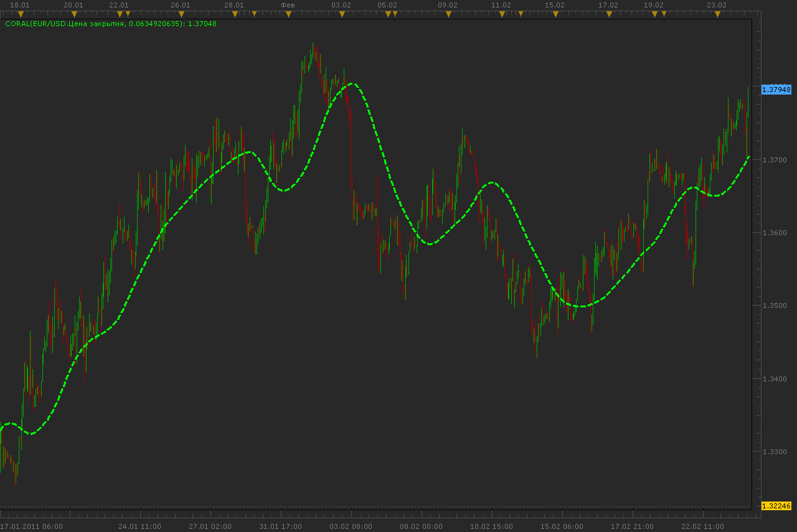This screenshot has width=797, height=532.
Task: Click the 10.02 15:00 time label
Action: (x=492, y=526)
